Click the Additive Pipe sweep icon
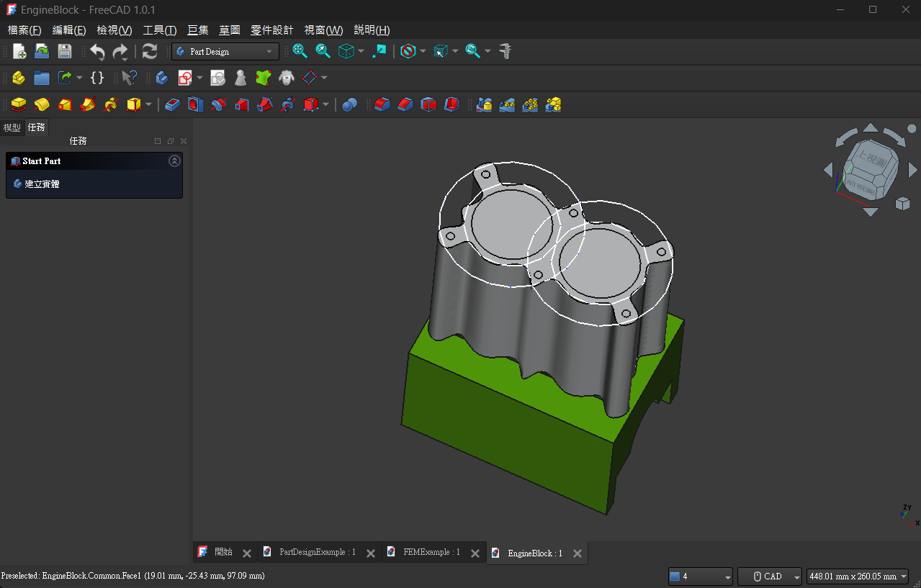This screenshot has height=588, width=921. (x=88, y=105)
